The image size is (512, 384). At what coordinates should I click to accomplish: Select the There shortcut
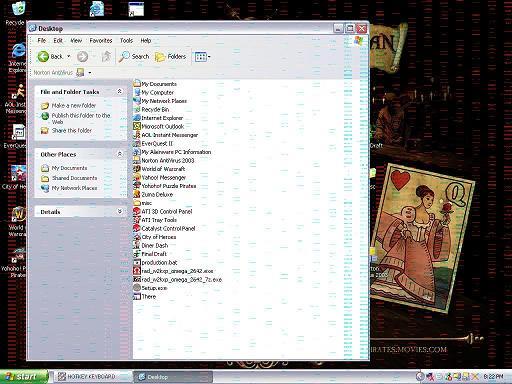click(145, 296)
